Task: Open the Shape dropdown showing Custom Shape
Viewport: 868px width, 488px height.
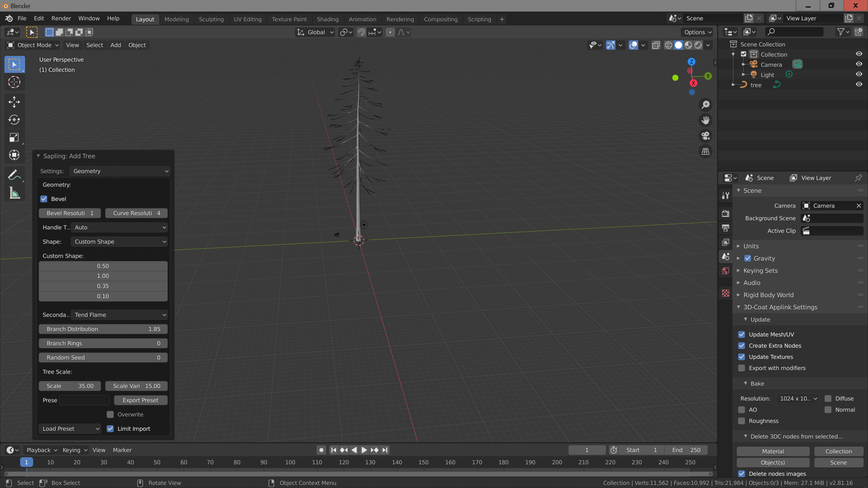Action: tap(119, 242)
